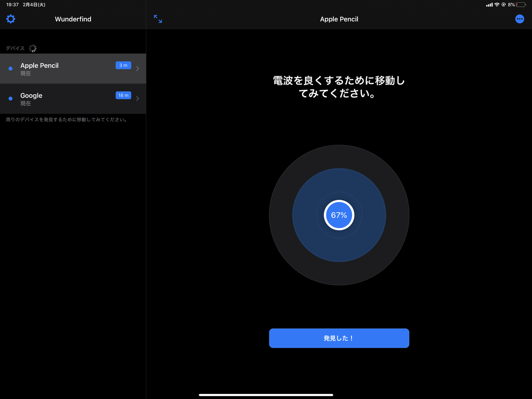
Task: Open the settings gear icon
Action: point(11,19)
